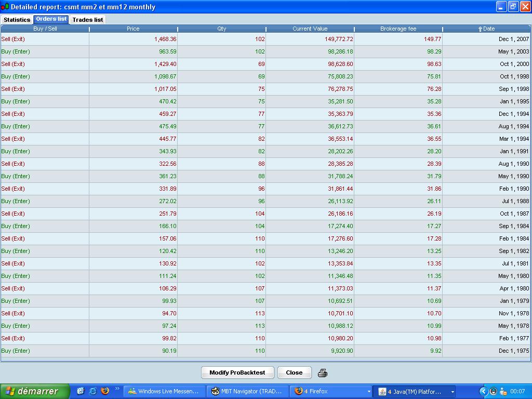532x399 pixels.
Task: Sort by Brokerage fee column header
Action: pos(398,29)
